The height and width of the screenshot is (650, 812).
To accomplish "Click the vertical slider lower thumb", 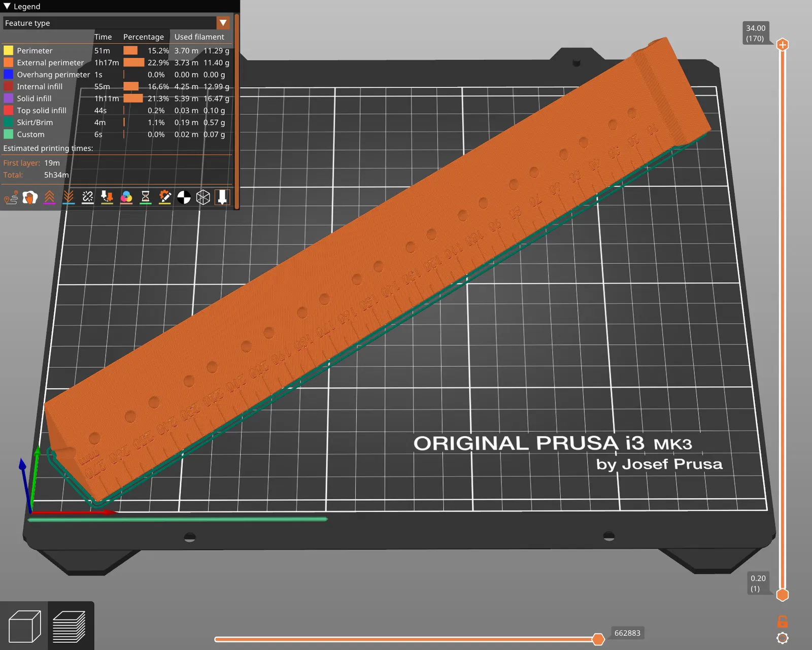I will click(x=783, y=595).
